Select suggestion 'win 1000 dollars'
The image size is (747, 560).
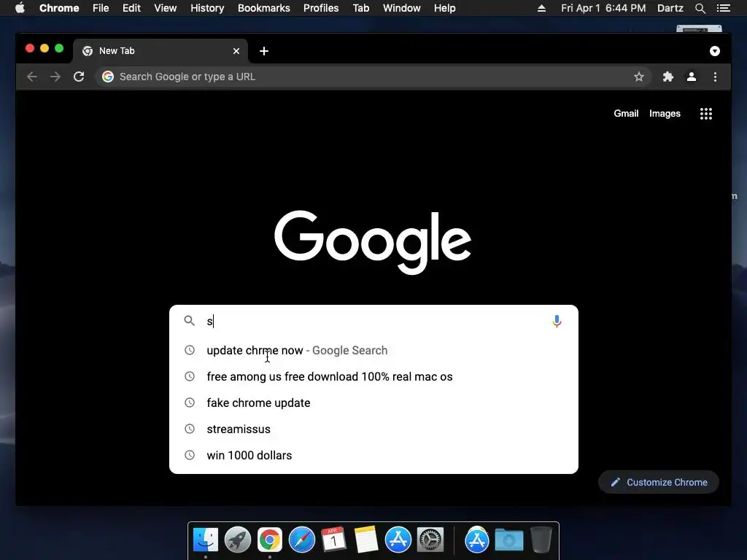(x=374, y=455)
